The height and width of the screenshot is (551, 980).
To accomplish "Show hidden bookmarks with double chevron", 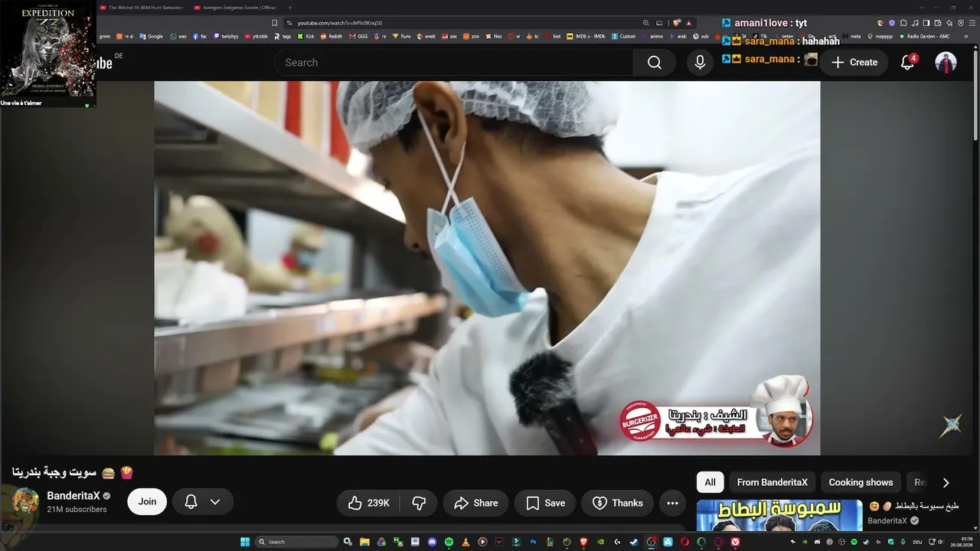I will [968, 36].
